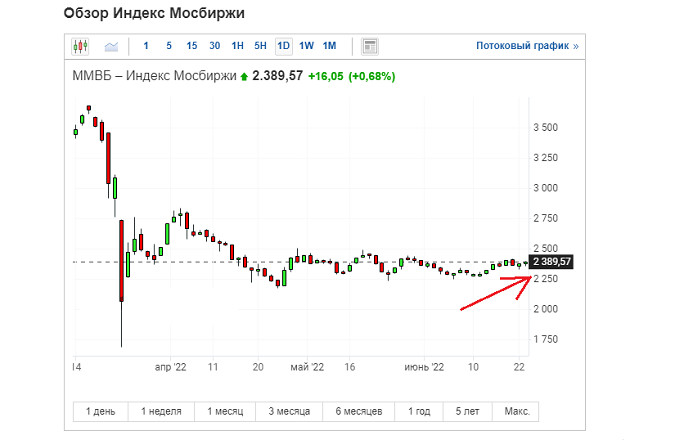The height and width of the screenshot is (440, 675).
Task: Select the 5 minute interval
Action: point(169,46)
